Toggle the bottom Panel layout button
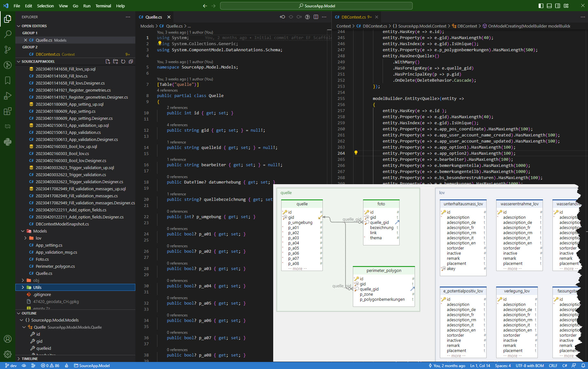This screenshot has height=369, width=588. pos(549,6)
